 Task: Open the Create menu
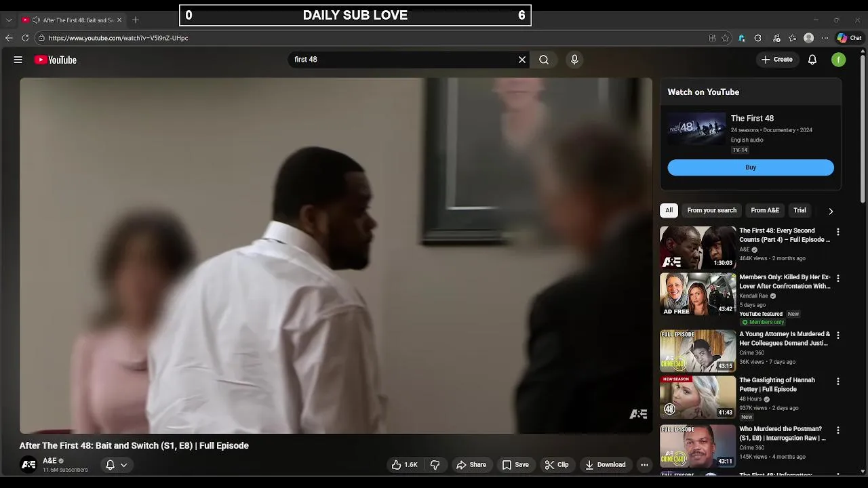[x=777, y=60]
